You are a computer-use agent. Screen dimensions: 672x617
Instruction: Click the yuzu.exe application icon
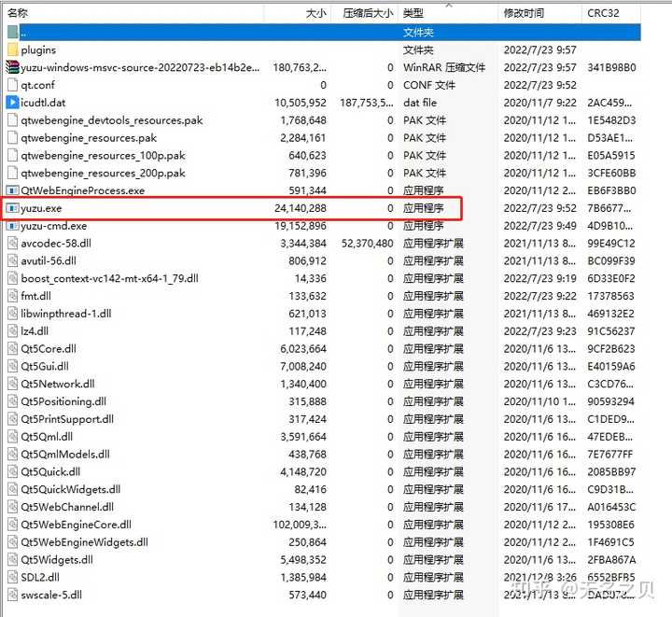pyautogui.click(x=13, y=208)
